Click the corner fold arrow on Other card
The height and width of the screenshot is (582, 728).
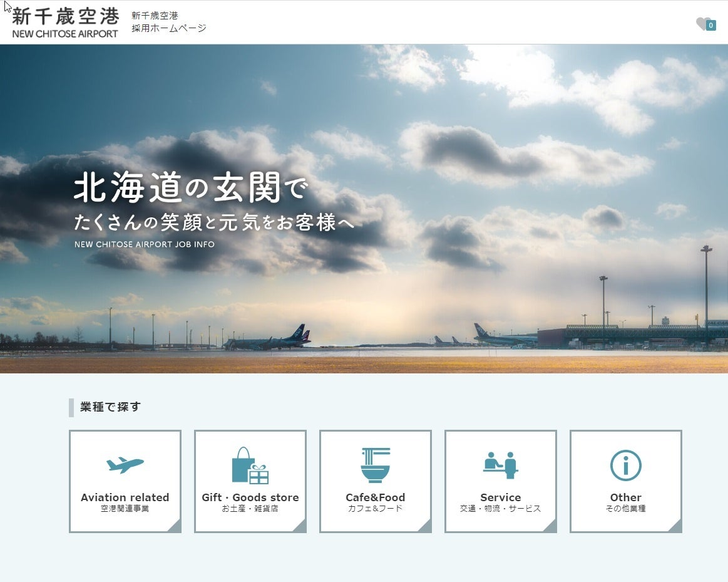(x=676, y=527)
